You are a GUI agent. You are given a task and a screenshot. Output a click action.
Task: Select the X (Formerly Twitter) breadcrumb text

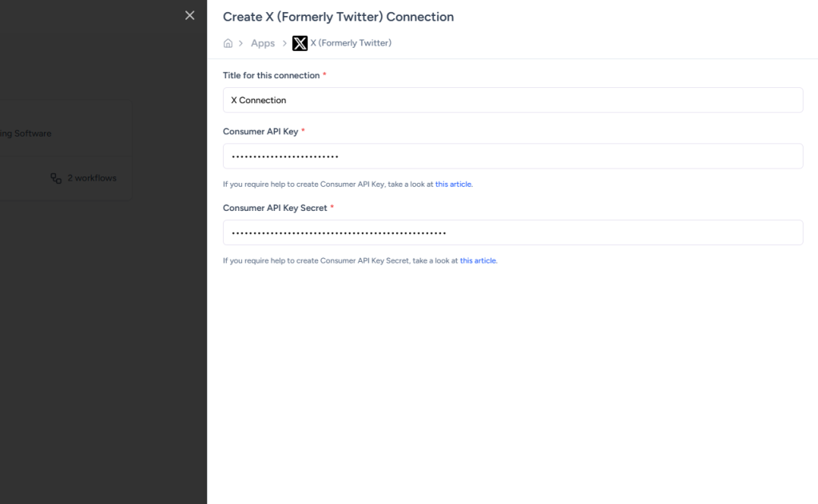(351, 43)
